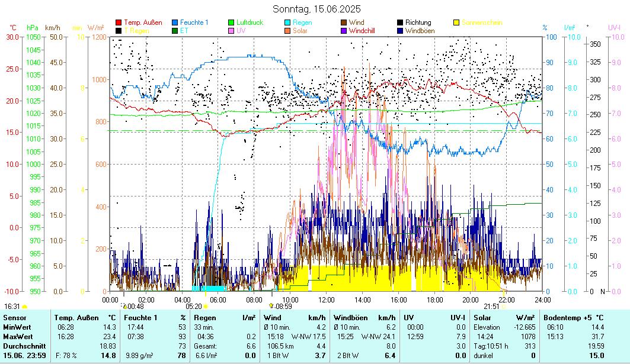Select the dark green ET legend square
The height and width of the screenshot is (364, 630).
click(x=175, y=31)
